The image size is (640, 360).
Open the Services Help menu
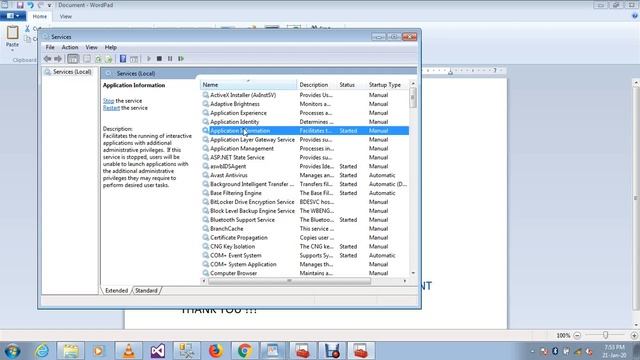tap(111, 47)
